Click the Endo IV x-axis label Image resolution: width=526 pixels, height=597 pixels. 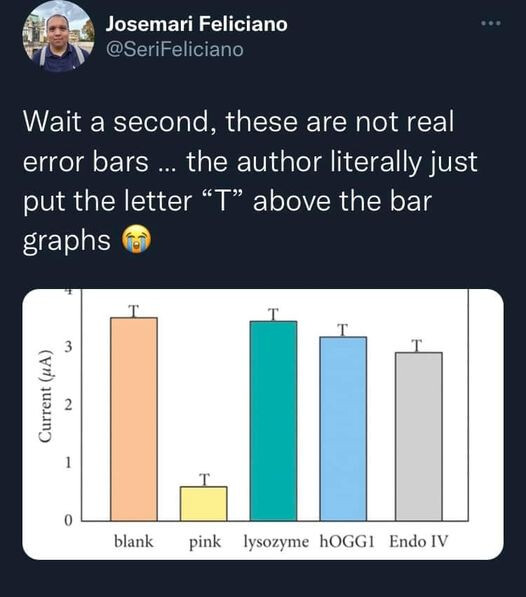tap(419, 541)
